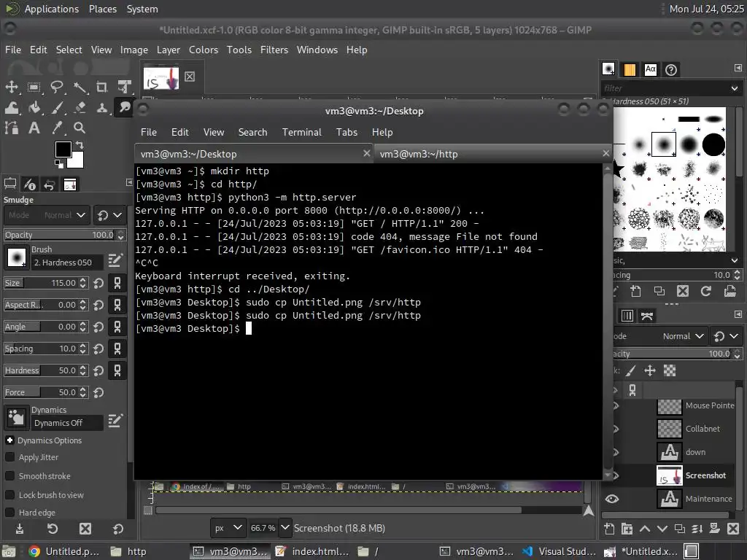The image size is (747, 560).
Task: Toggle Smooth stroke option
Action: pos(9,476)
